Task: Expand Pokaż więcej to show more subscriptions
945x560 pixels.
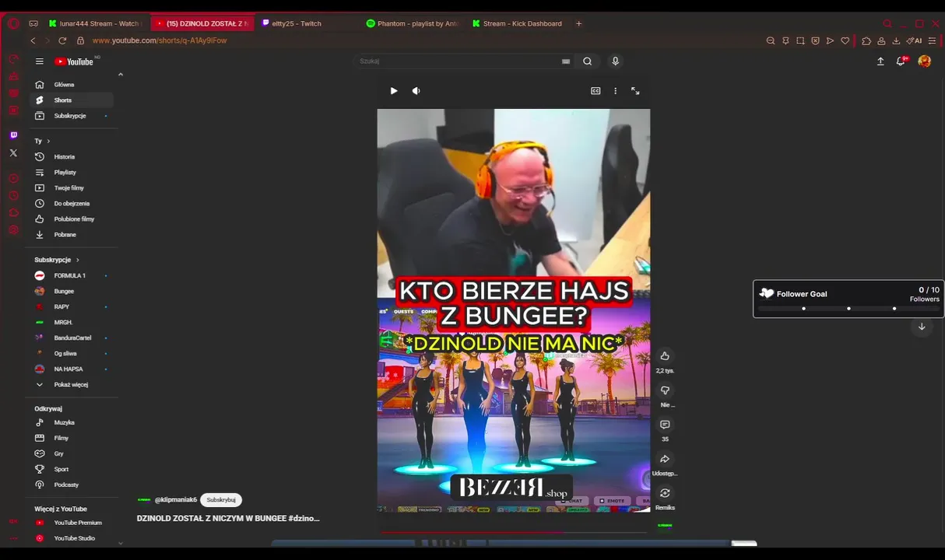Action: (72, 385)
